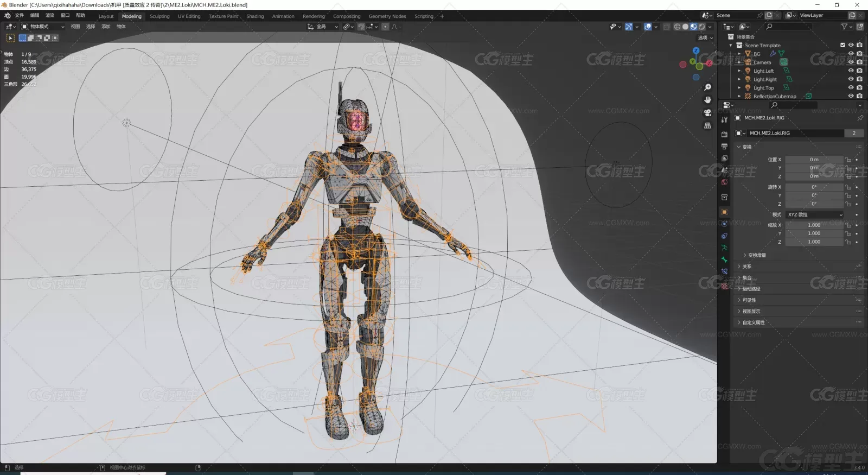Image resolution: width=868 pixels, height=475 pixels.
Task: Click the Z axis on navigation gizmo
Action: click(x=696, y=50)
